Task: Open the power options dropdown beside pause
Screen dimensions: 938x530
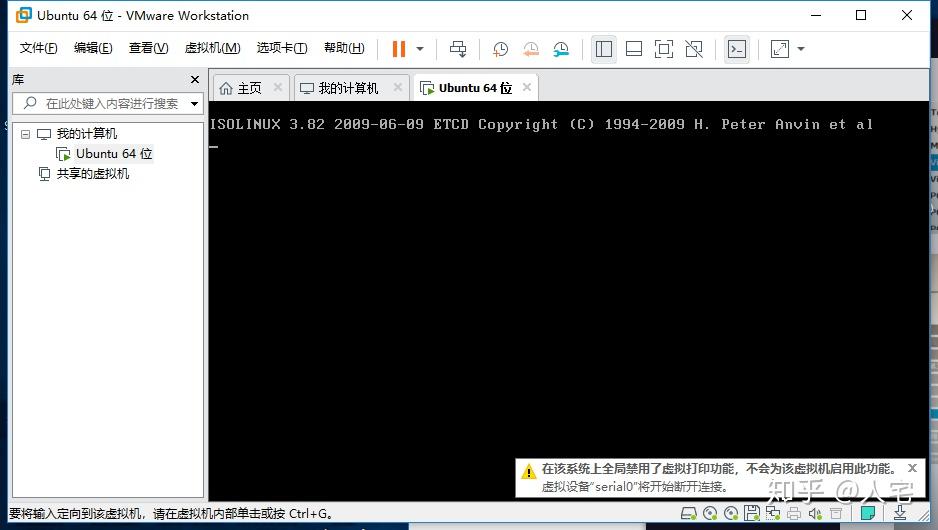Action: 420,49
